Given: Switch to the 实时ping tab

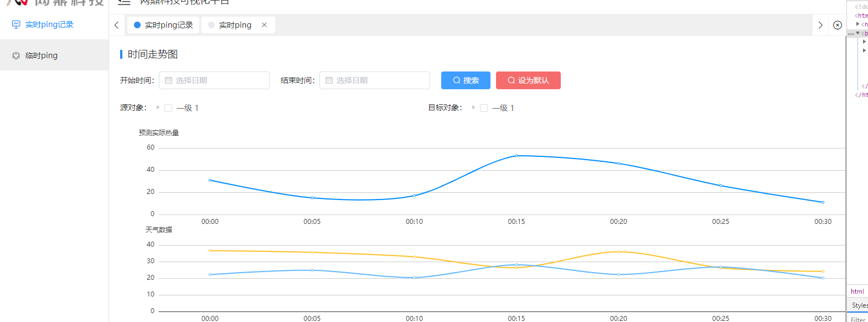Looking at the screenshot, I should click(x=238, y=25).
